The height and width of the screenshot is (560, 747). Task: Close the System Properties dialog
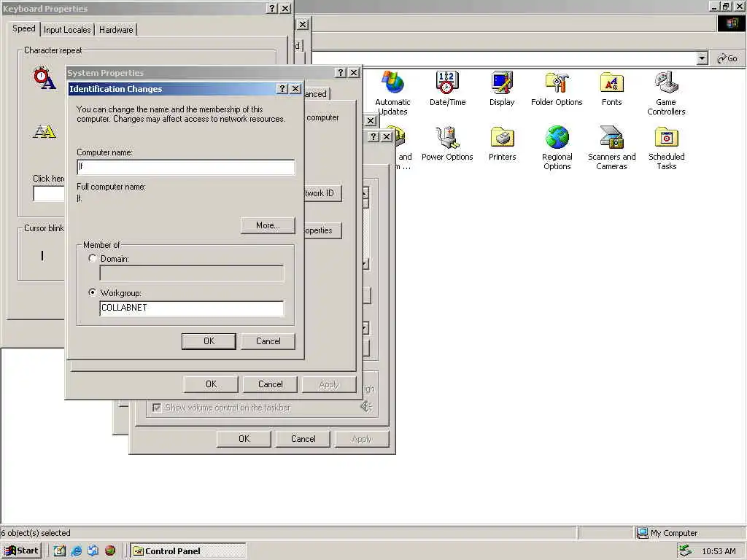point(354,72)
